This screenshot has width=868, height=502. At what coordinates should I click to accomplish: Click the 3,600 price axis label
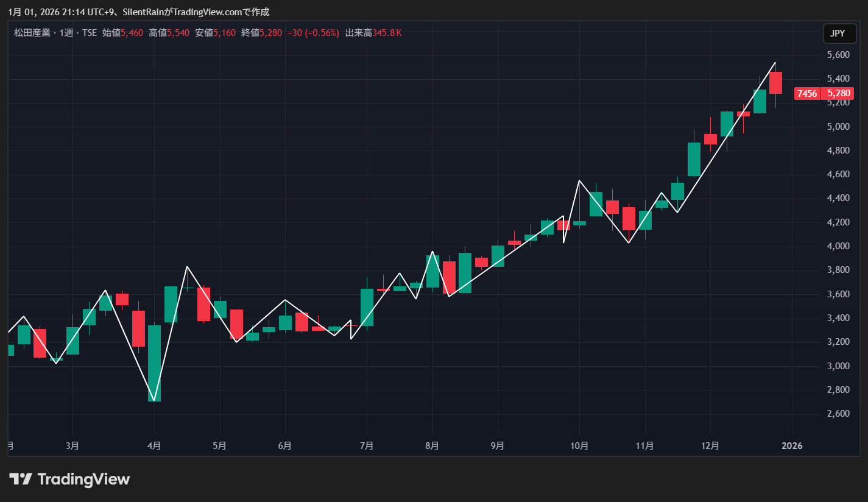[x=838, y=294]
